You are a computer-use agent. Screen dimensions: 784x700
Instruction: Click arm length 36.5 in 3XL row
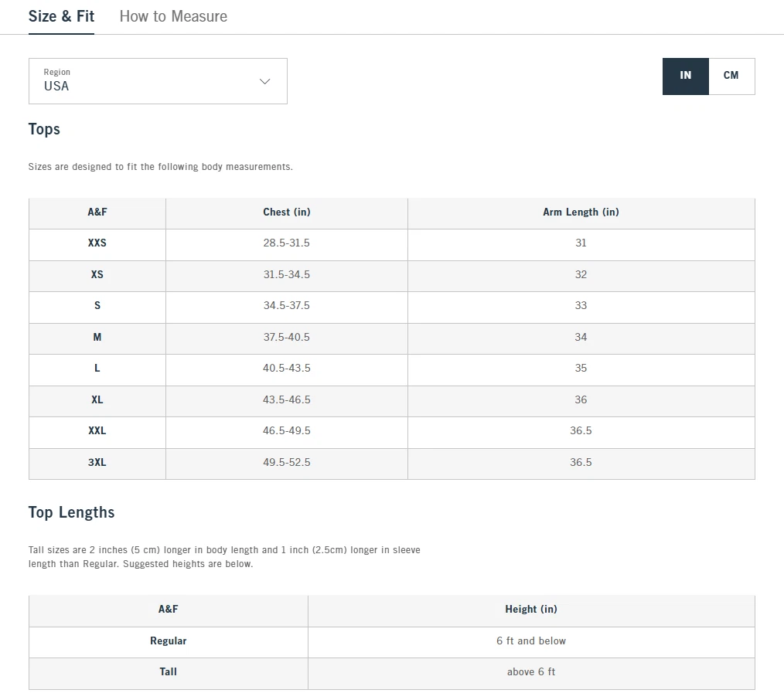(x=581, y=462)
